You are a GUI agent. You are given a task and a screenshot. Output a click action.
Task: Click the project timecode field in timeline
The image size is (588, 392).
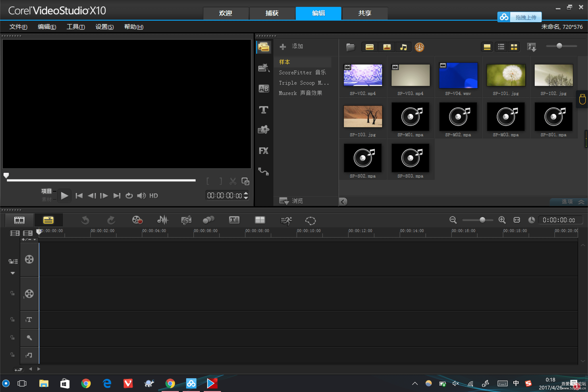point(560,220)
